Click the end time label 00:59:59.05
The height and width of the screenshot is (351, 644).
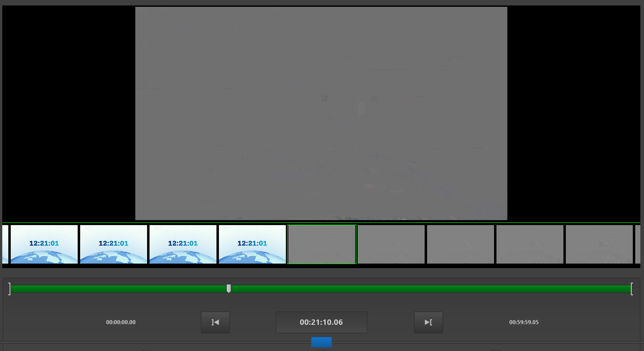pyautogui.click(x=524, y=322)
